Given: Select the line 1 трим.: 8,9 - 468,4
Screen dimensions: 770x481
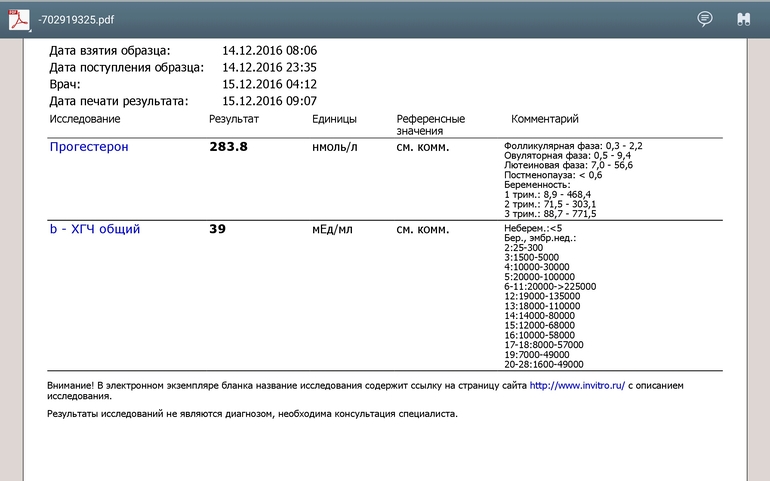Looking at the screenshot, I should [548, 195].
